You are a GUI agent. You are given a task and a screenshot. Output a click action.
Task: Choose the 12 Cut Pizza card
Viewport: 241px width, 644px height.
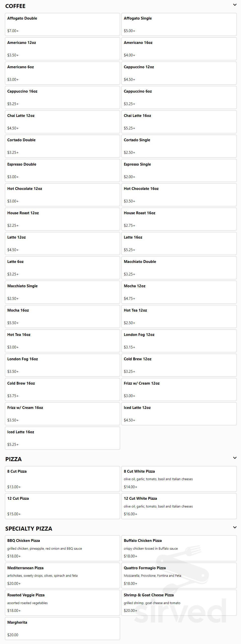[x=63, y=506]
